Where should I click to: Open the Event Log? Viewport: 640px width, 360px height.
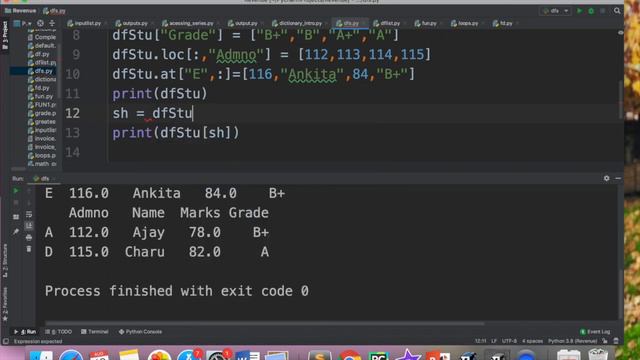pyautogui.click(x=596, y=332)
